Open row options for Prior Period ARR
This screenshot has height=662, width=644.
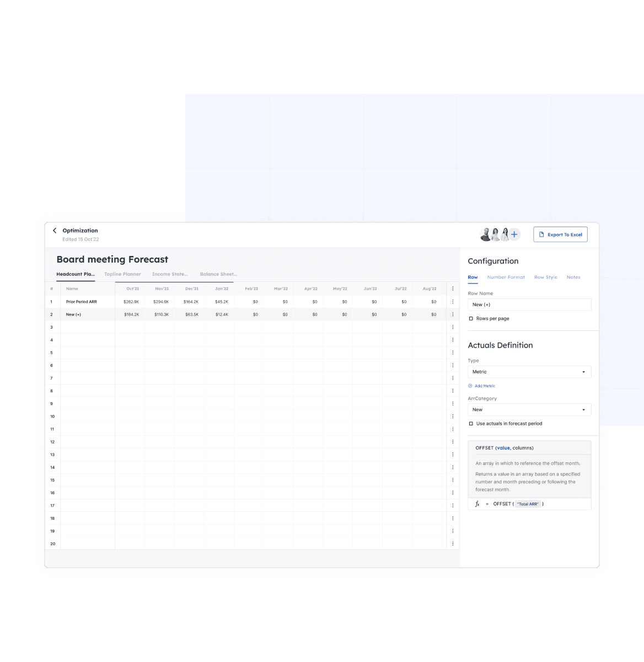click(x=453, y=302)
